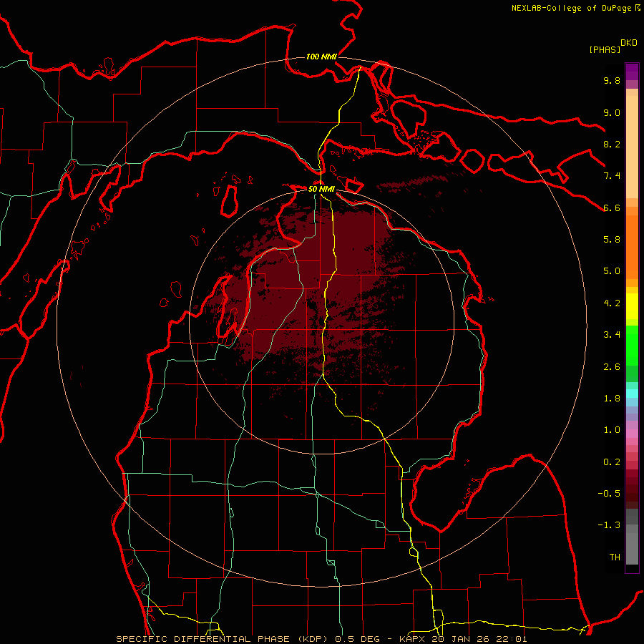Click the 6.6 legend value
Viewport: 644px width, 644px height.
click(x=612, y=208)
